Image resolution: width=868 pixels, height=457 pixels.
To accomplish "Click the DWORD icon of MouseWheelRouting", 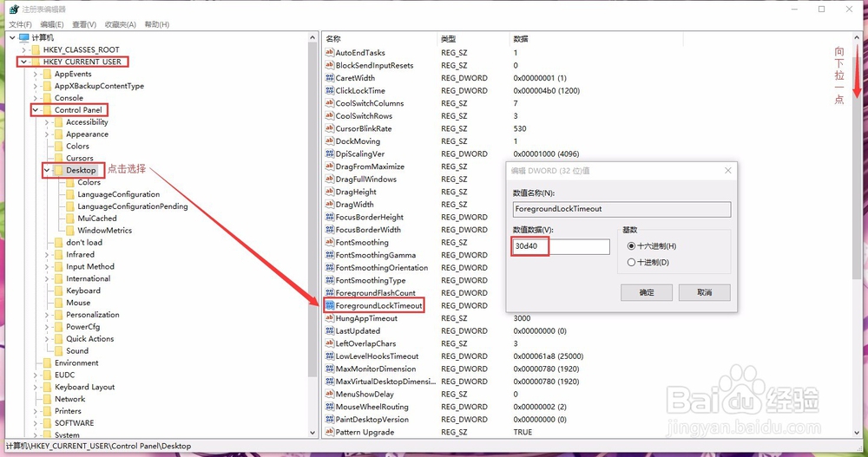I will (x=329, y=407).
